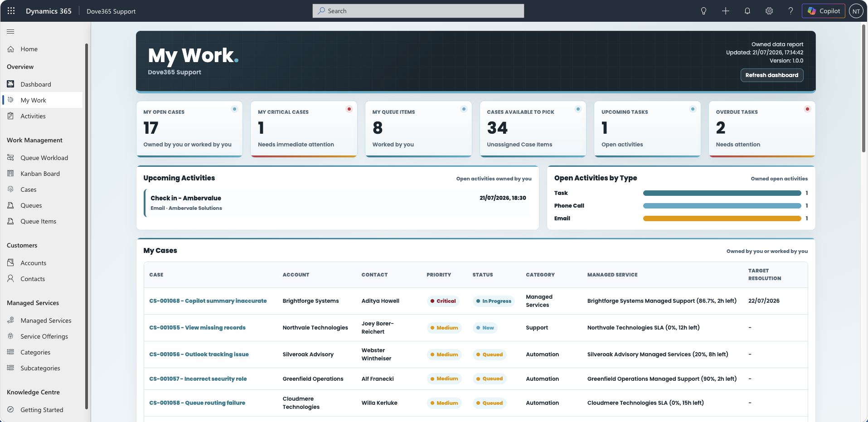Open case CS-001055 View missing records
This screenshot has width=868, height=422.
point(197,328)
